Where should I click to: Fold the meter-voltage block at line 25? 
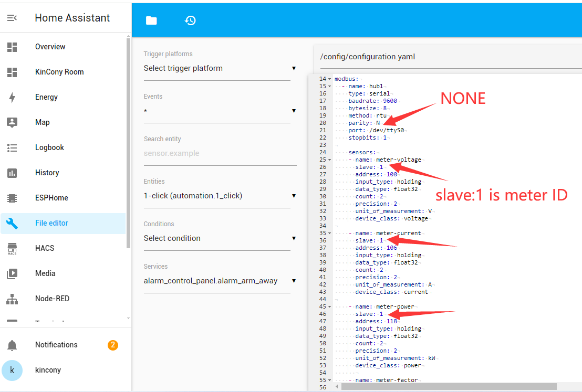[330, 160]
